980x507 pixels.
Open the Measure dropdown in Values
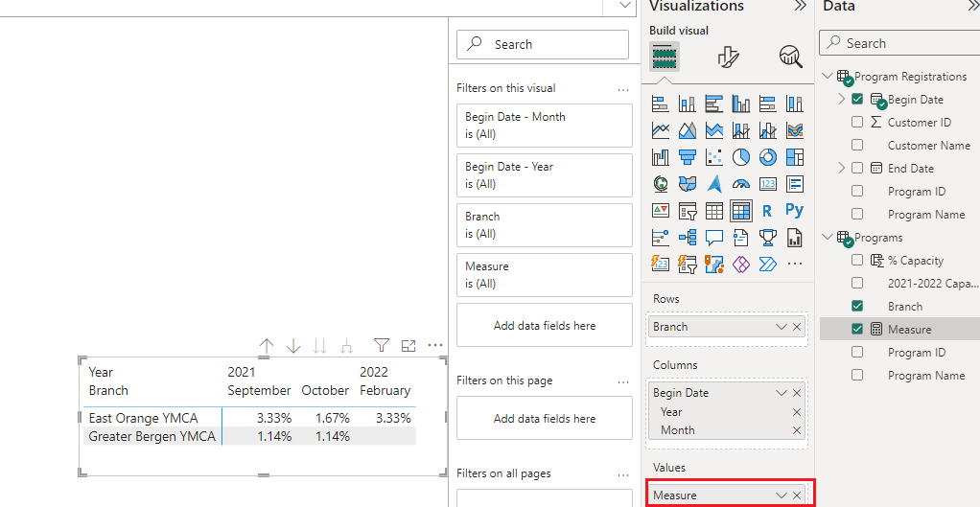tap(782, 495)
